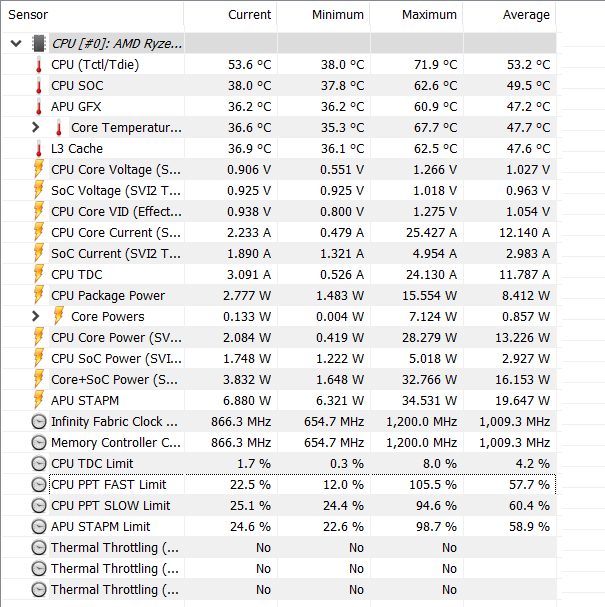Select the CPU PPT FAST Limit label

click(x=108, y=485)
